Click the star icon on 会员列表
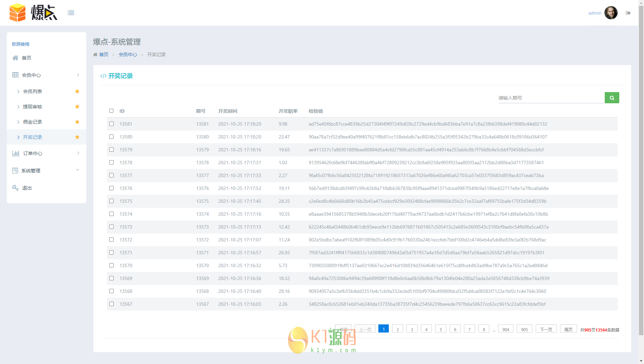 pyautogui.click(x=77, y=91)
